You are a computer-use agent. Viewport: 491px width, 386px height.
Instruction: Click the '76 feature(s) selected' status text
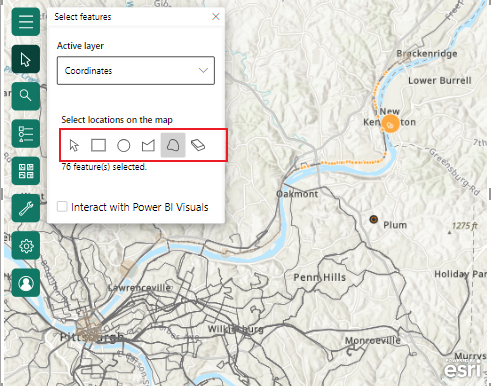[104, 167]
